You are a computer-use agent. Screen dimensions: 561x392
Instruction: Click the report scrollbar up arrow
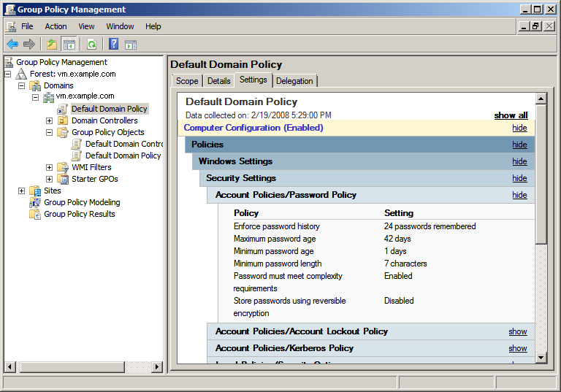[541, 99]
